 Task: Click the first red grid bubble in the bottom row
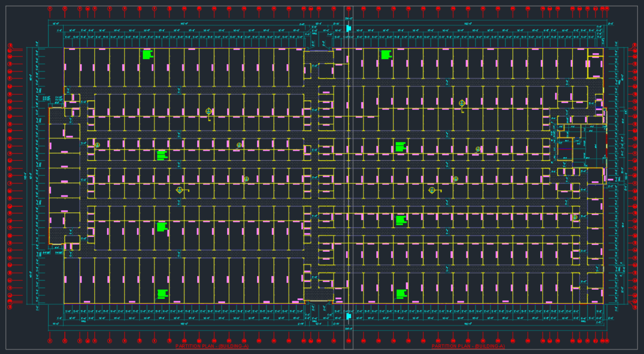tap(50, 341)
